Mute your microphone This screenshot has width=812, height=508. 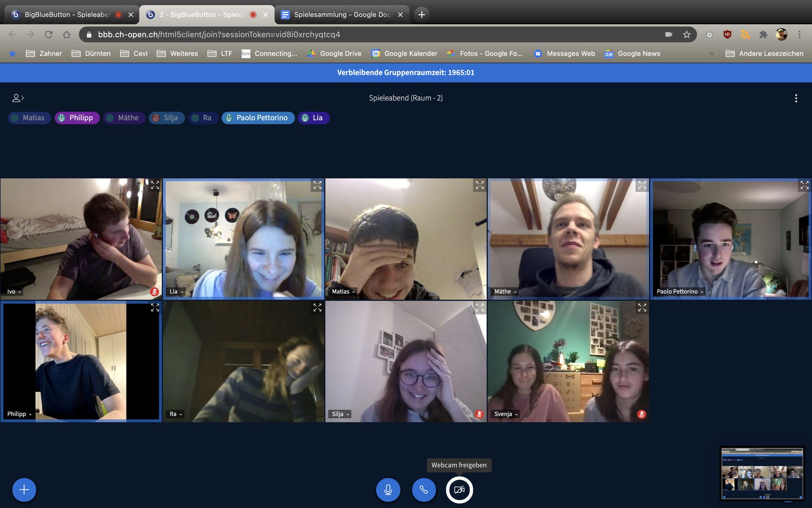pos(388,490)
